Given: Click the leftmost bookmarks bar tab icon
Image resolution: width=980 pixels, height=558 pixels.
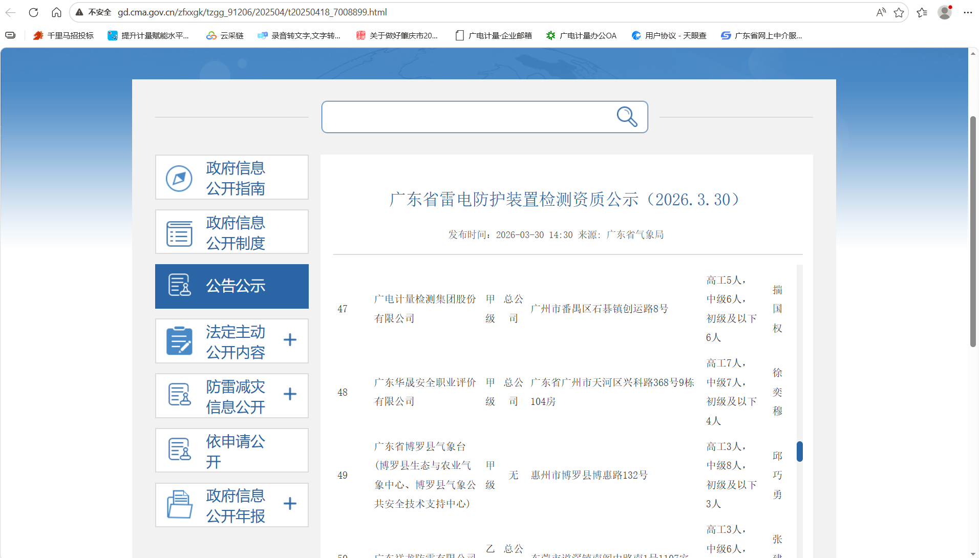Looking at the screenshot, I should click(x=10, y=35).
